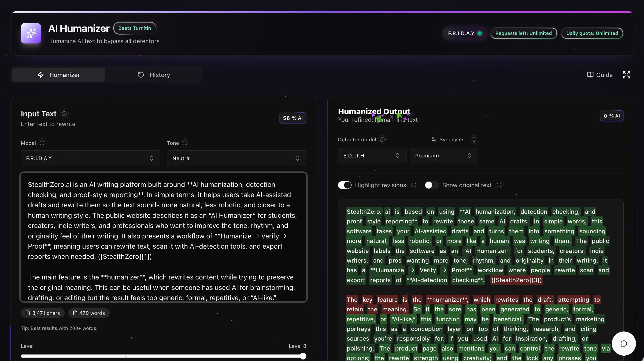The height and width of the screenshot is (361, 644).
Task: Click the clock icon on History tab
Action: click(141, 75)
